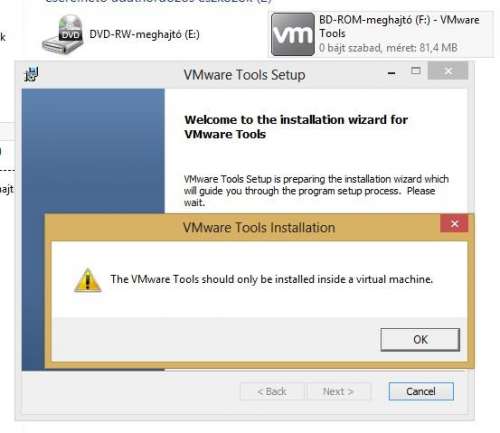Select the DVD-RW drive icon
This screenshot has height=433, width=500.
pyautogui.click(x=63, y=34)
